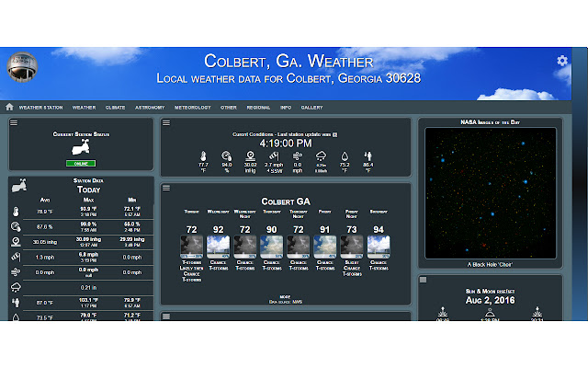
Task: Click the humidity icon in current conditions
Action: 227,155
